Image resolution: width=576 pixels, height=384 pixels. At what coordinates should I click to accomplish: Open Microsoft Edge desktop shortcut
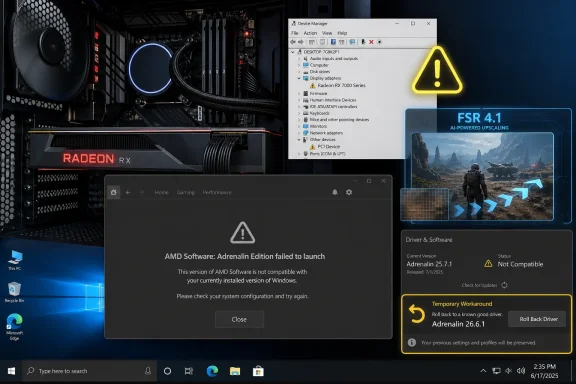14,327
